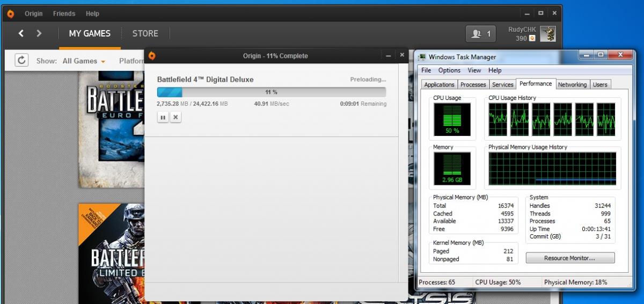The width and height of the screenshot is (644, 304).
Task: Click the refresh games list icon
Action: [21, 60]
